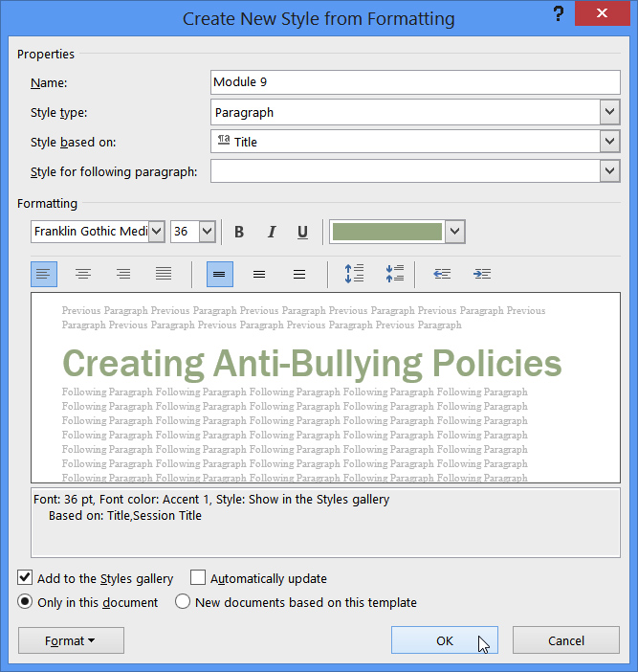638x672 pixels.
Task: Open the Style based on dropdown
Action: pyautogui.click(x=609, y=142)
